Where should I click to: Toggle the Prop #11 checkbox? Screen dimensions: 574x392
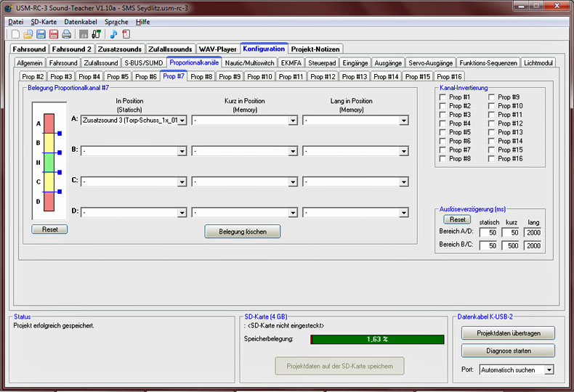click(x=491, y=115)
